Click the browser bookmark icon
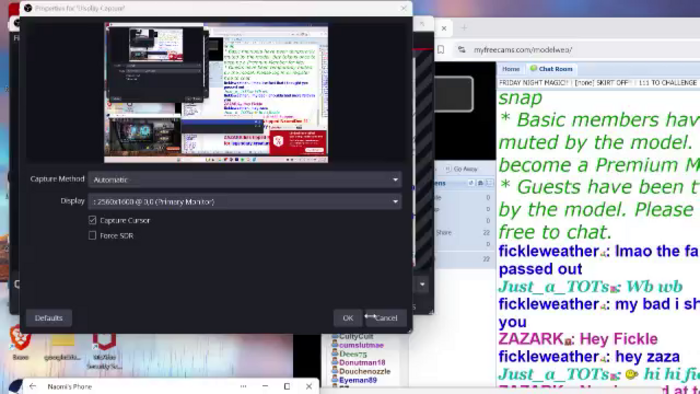Viewport: 700px width, 394px height. [x=441, y=50]
